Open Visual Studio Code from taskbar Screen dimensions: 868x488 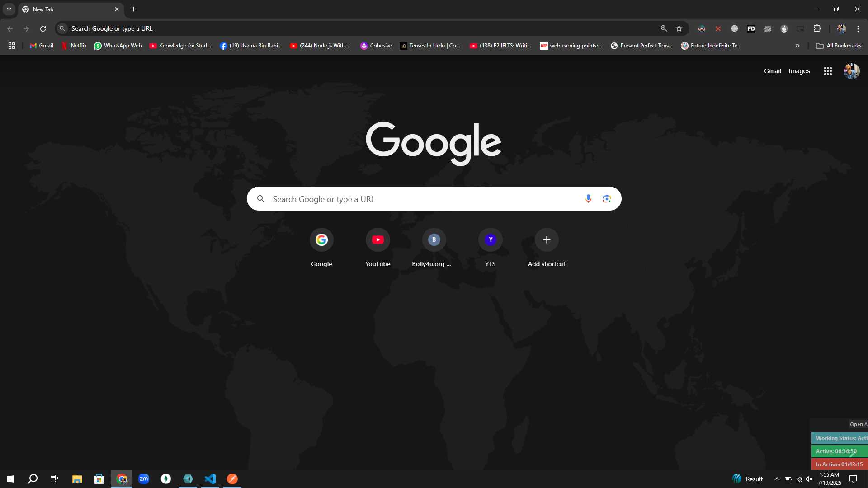[x=210, y=479]
